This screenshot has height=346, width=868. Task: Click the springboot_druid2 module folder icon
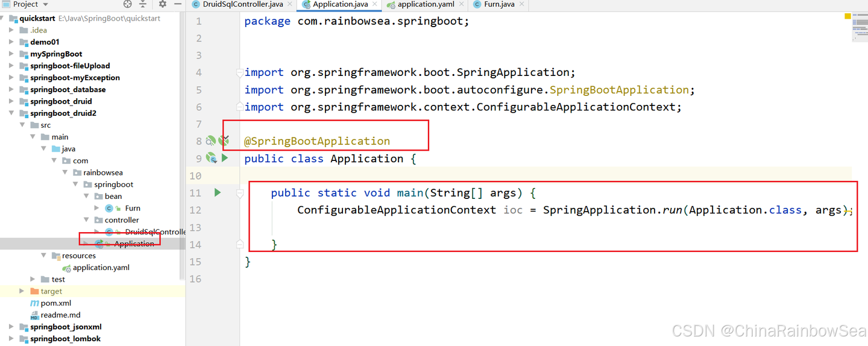[24, 113]
